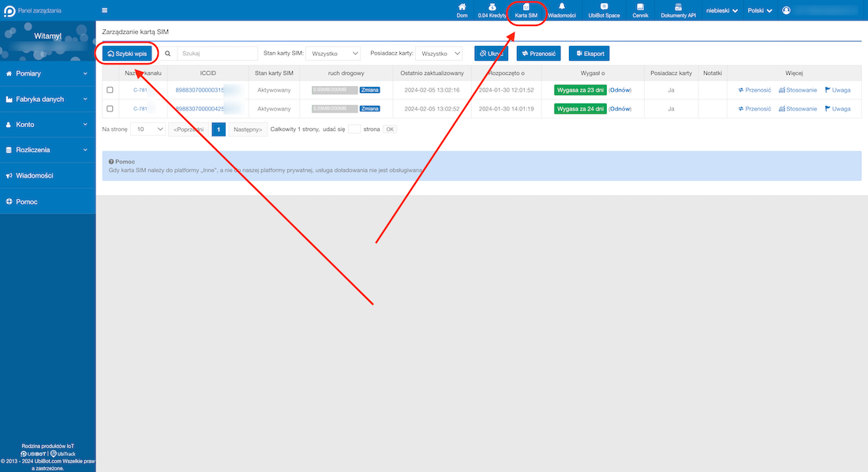The height and width of the screenshot is (472, 868).
Task: Expand Konto sidebar section
Action: coord(47,125)
